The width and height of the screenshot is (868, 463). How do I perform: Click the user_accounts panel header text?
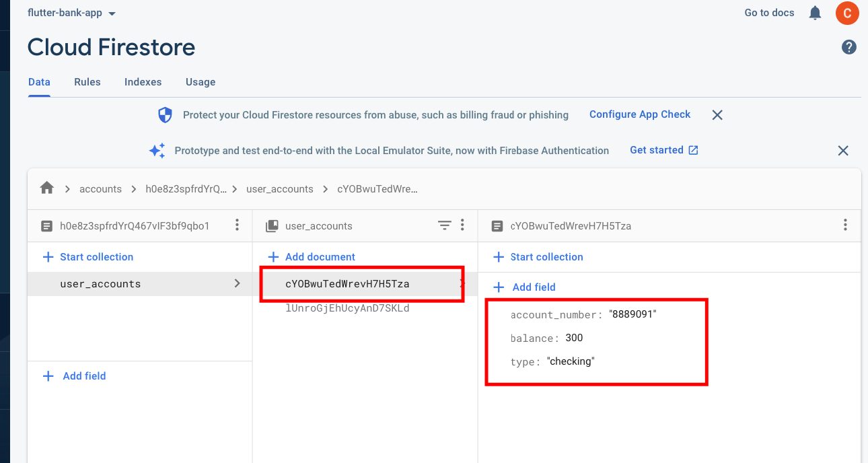click(319, 226)
